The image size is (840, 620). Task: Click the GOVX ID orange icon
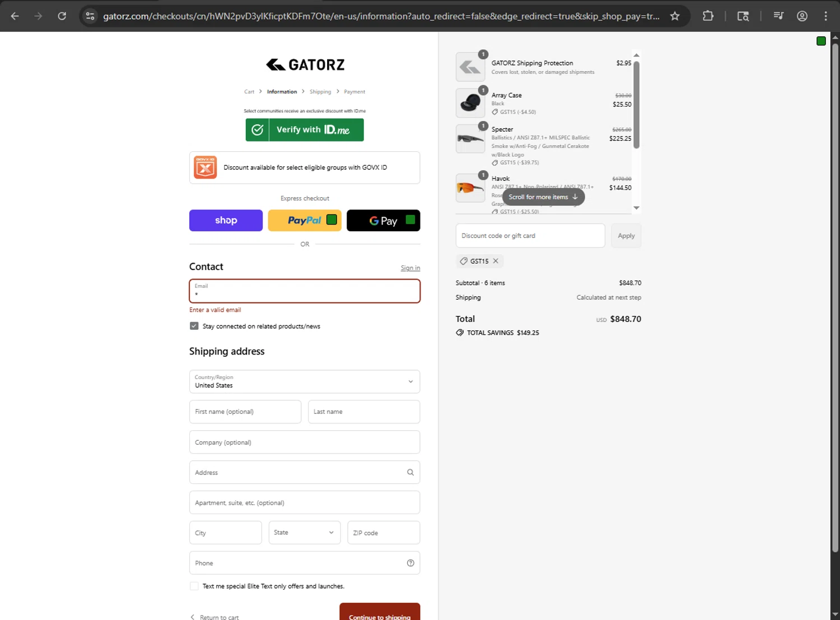pyautogui.click(x=206, y=167)
